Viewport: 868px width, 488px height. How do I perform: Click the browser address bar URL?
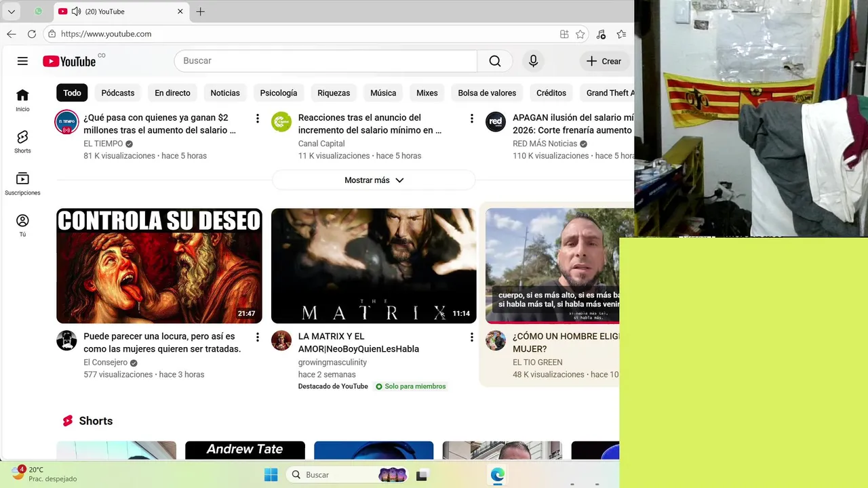click(106, 34)
